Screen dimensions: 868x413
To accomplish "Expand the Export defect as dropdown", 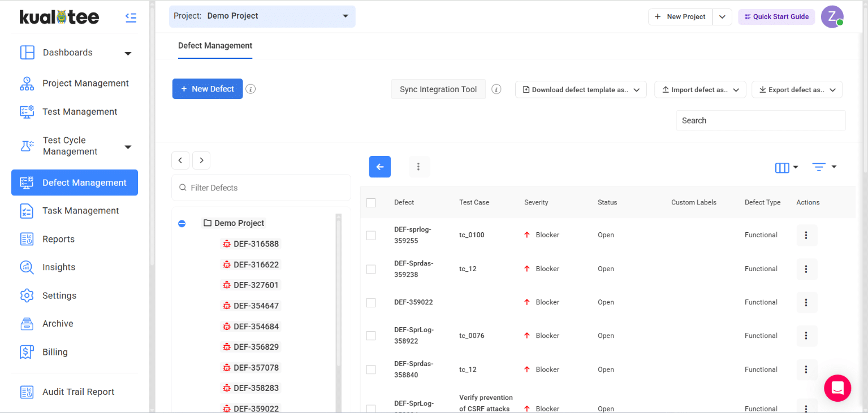I will point(797,90).
